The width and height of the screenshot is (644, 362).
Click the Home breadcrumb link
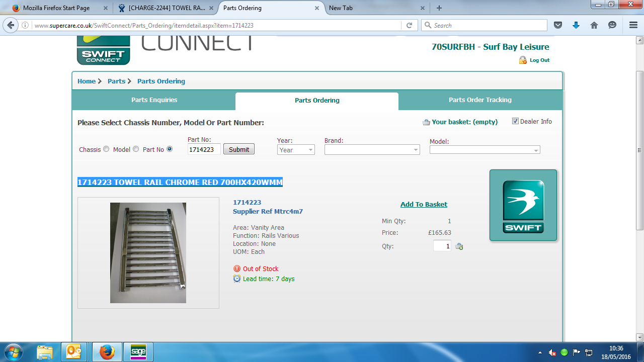[87, 81]
